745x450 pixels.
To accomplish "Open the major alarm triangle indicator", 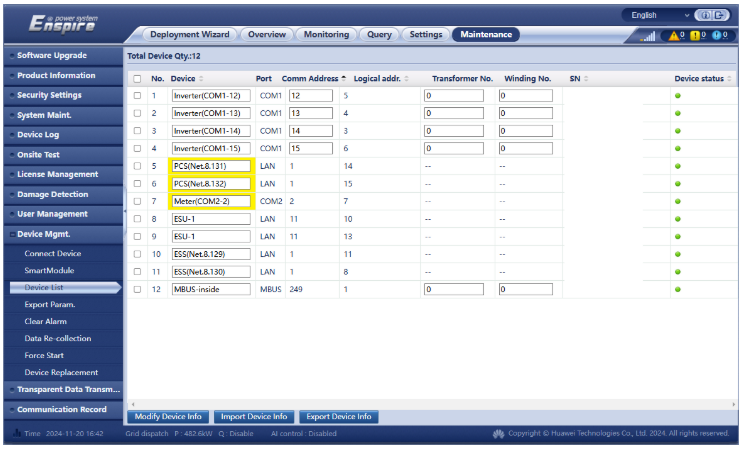I will [676, 36].
